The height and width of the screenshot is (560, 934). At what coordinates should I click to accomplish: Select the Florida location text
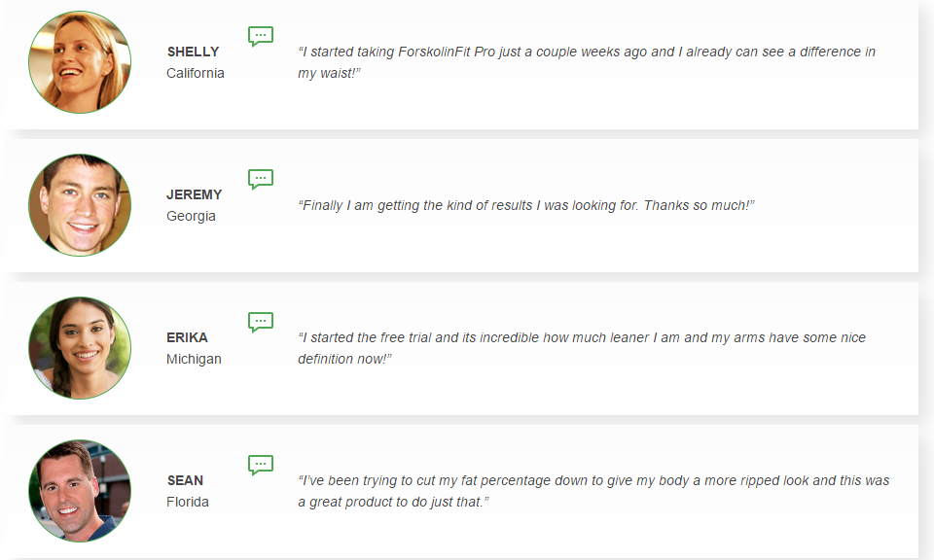pyautogui.click(x=188, y=502)
